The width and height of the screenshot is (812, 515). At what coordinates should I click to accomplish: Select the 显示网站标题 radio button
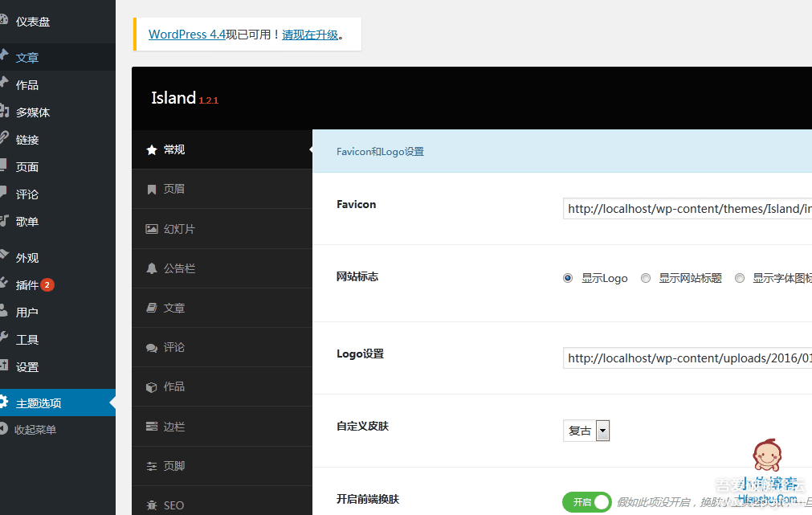(x=645, y=277)
